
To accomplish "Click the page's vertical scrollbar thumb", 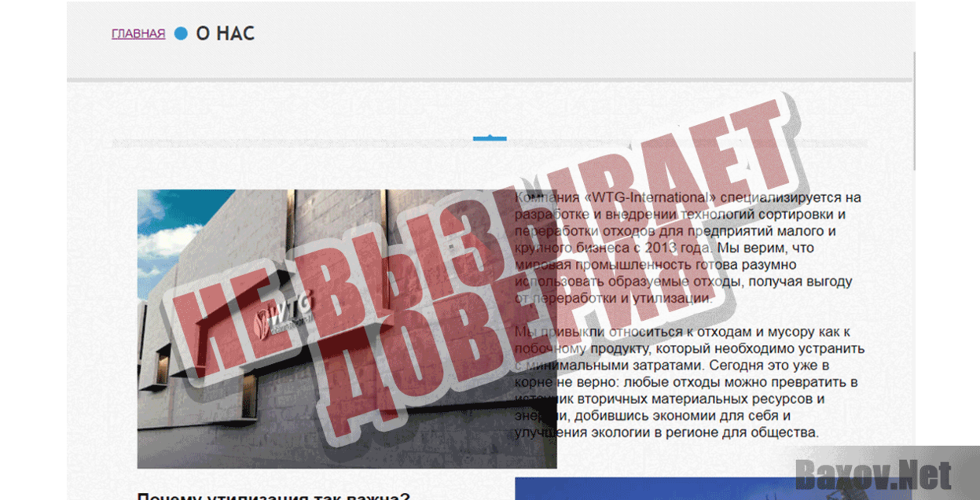I will (x=914, y=110).
